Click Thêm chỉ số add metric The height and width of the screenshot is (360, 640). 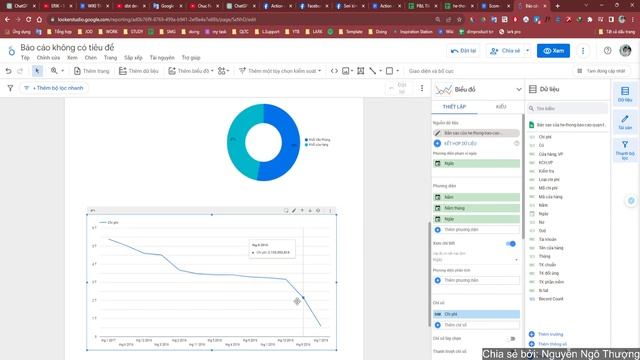[x=476, y=325]
